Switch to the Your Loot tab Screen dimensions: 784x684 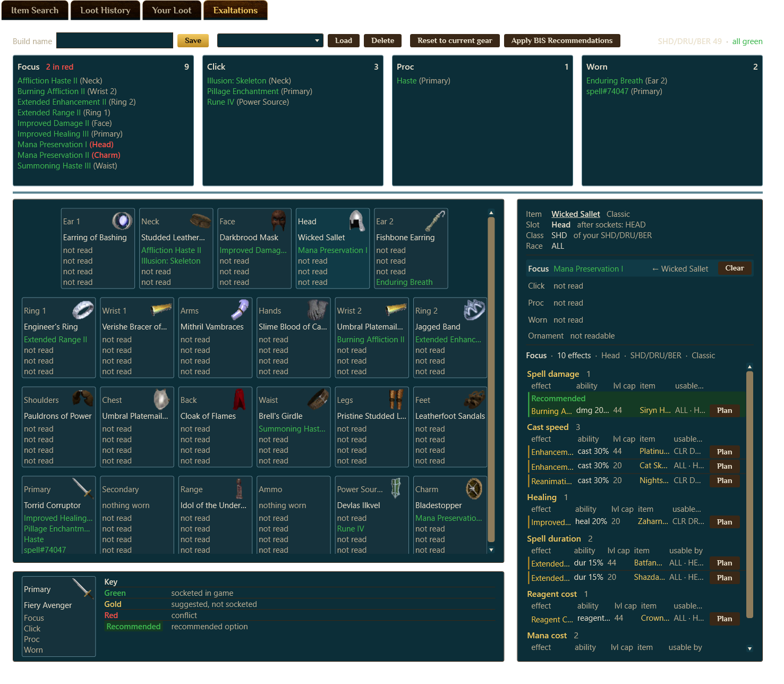tap(172, 10)
